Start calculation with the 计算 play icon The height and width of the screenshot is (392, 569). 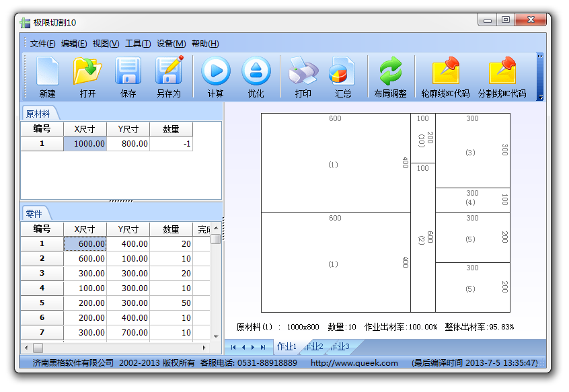click(x=215, y=77)
